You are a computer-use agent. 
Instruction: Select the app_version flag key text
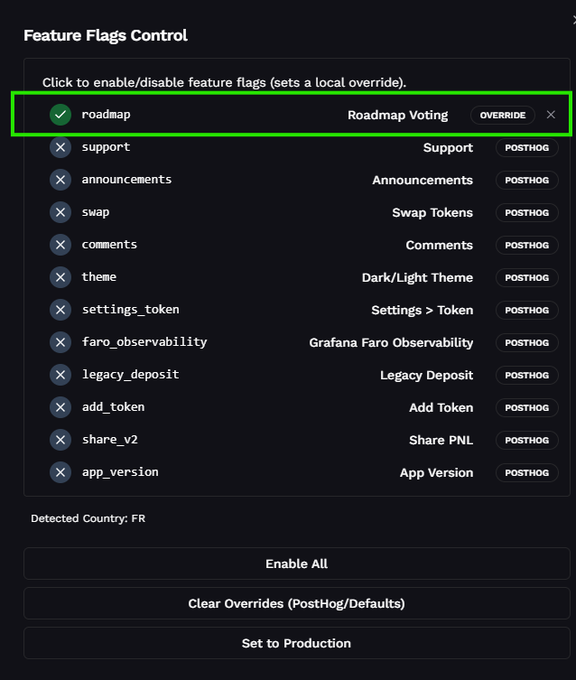pos(120,472)
